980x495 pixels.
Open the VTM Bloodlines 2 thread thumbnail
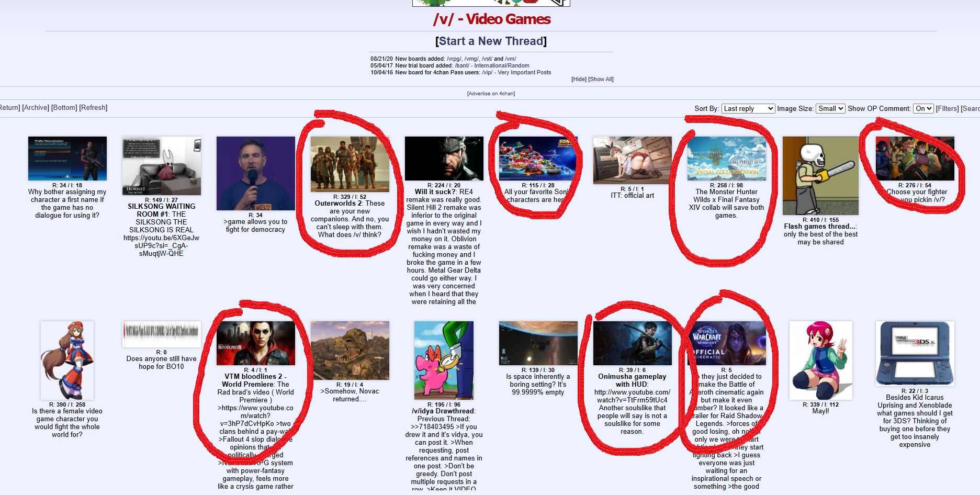click(256, 343)
